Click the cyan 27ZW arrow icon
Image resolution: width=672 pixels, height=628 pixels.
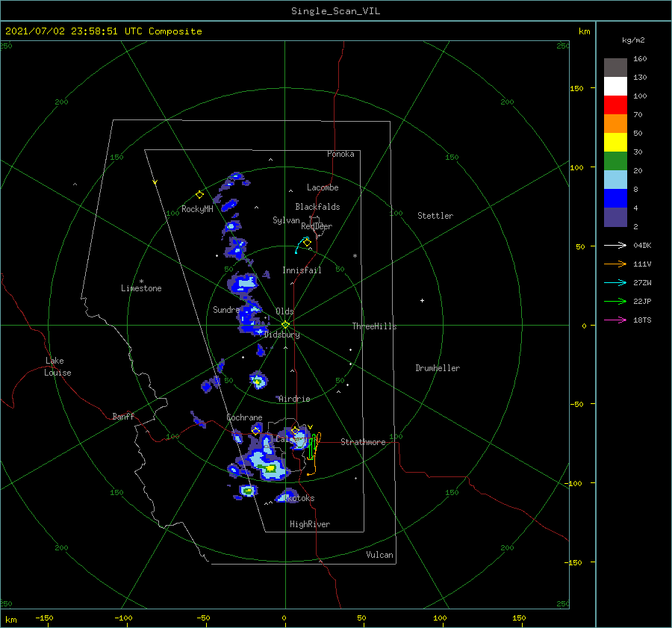tap(615, 282)
